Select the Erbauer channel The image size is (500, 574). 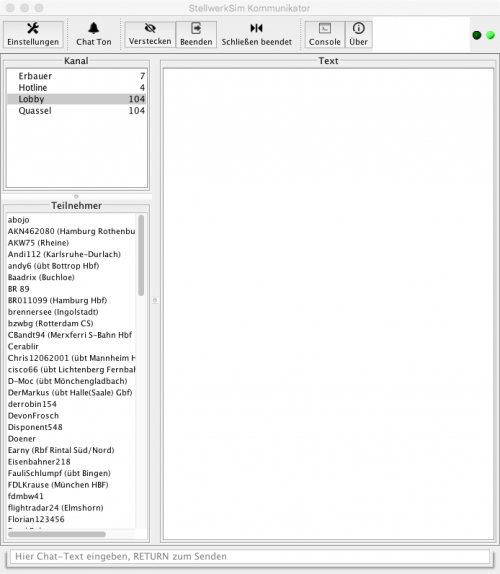pos(77,76)
